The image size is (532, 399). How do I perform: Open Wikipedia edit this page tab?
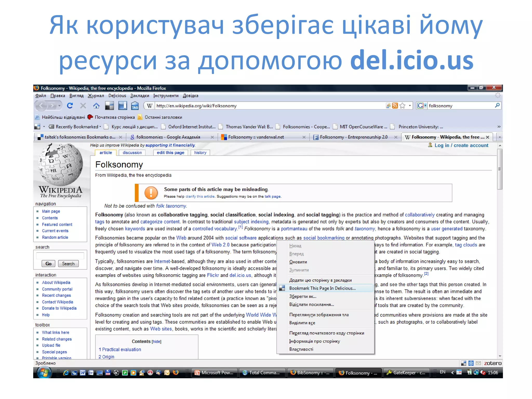click(x=170, y=152)
